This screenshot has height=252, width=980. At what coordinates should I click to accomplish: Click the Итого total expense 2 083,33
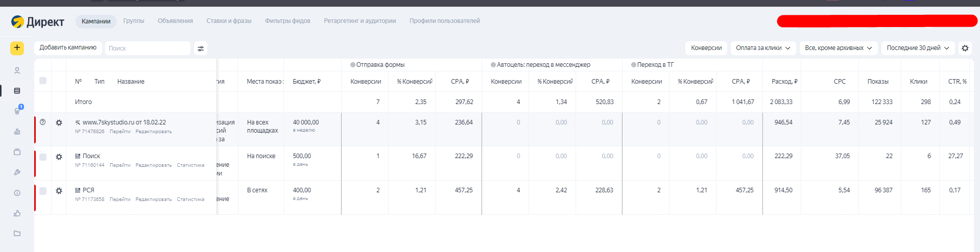(x=781, y=102)
